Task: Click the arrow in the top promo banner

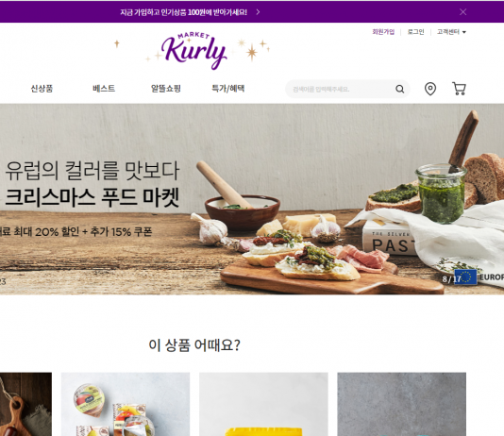Action: click(x=258, y=12)
